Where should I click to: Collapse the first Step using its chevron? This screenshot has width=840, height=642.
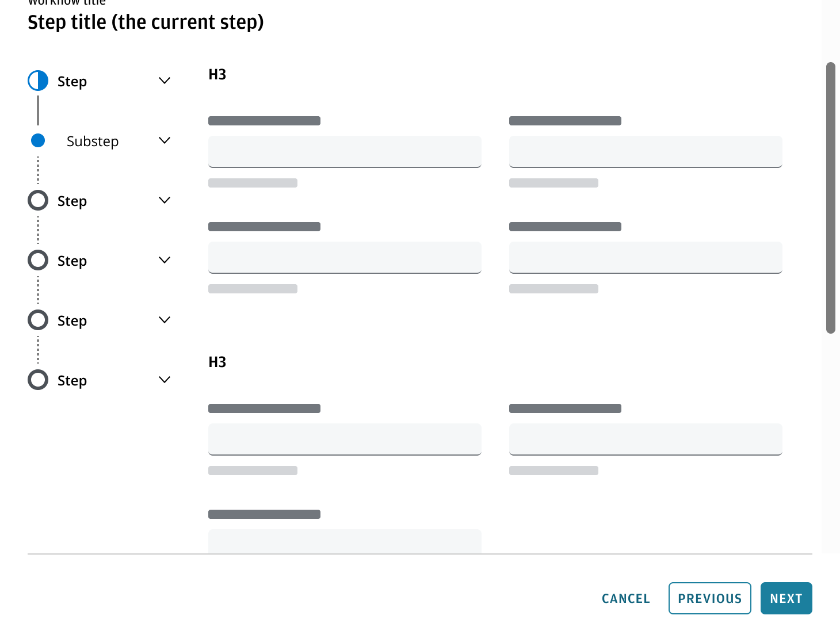click(165, 81)
